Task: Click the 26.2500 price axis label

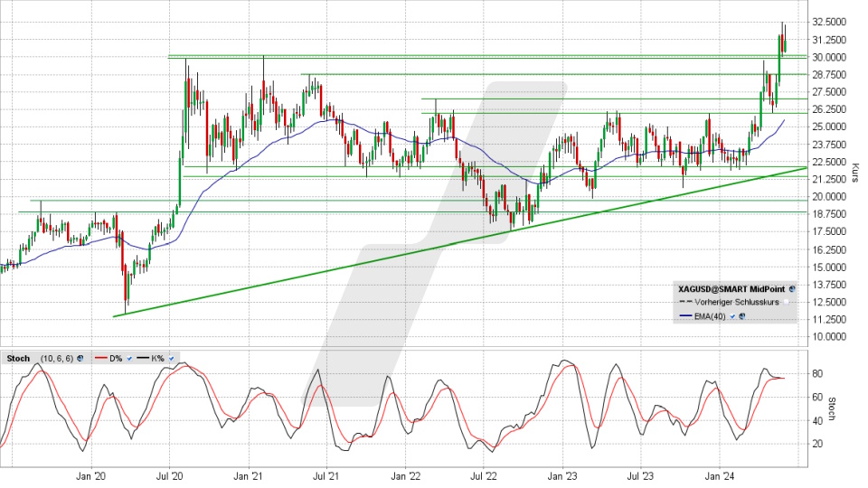Action: [x=829, y=109]
